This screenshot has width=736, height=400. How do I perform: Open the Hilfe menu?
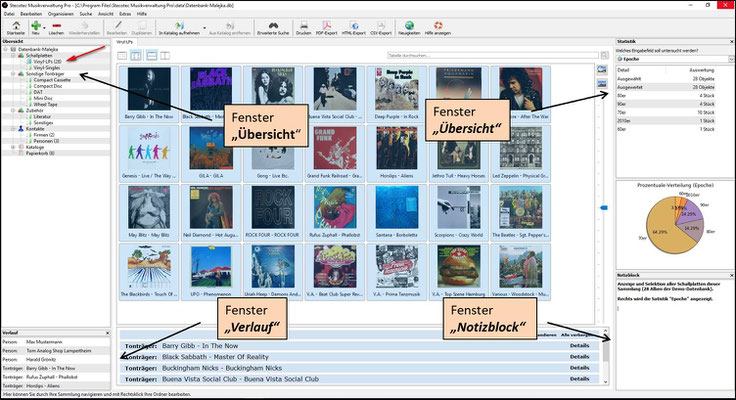(x=142, y=14)
